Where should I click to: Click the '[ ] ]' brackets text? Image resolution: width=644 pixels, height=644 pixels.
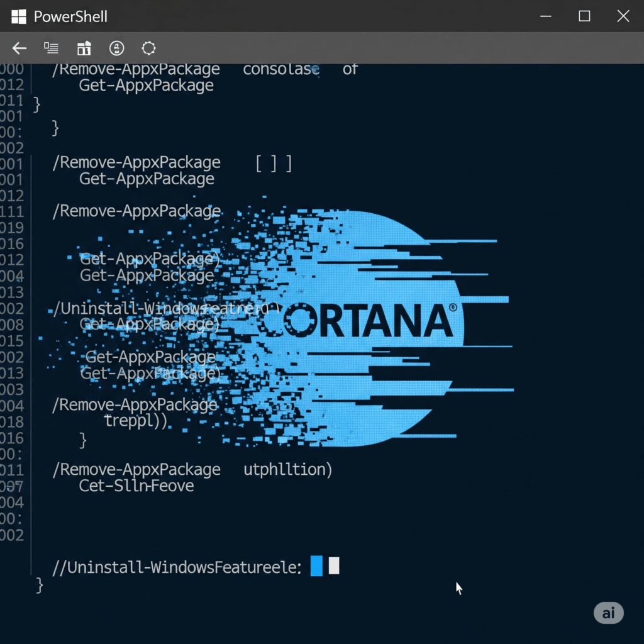274,164
